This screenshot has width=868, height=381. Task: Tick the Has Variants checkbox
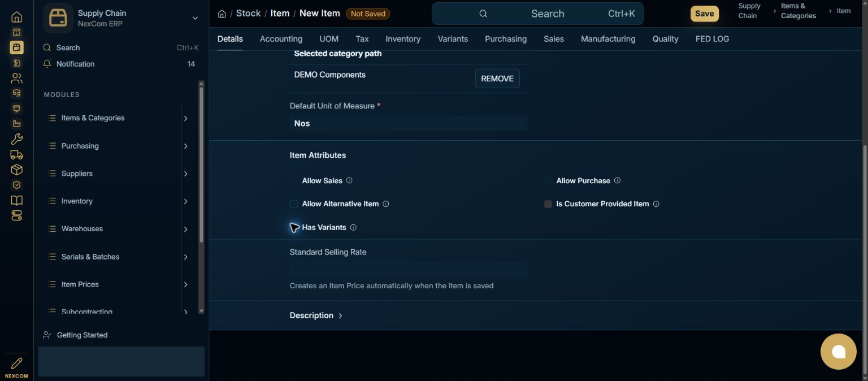click(294, 227)
